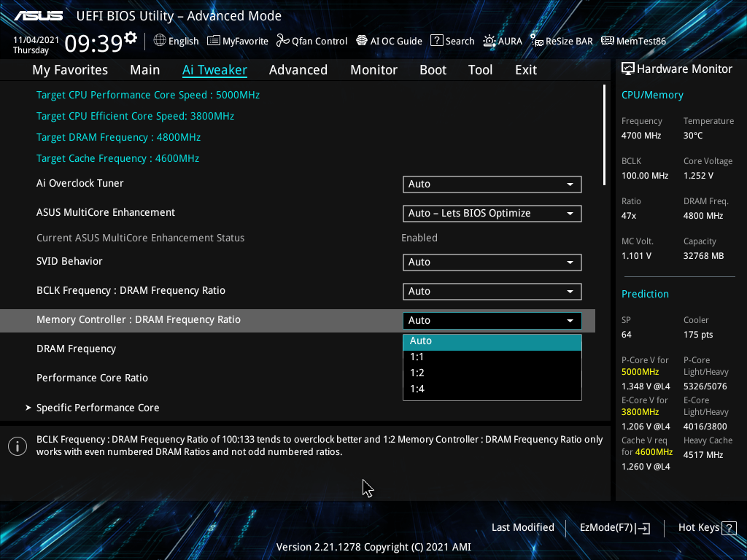
Task: Open the Tool tab
Action: tap(480, 70)
